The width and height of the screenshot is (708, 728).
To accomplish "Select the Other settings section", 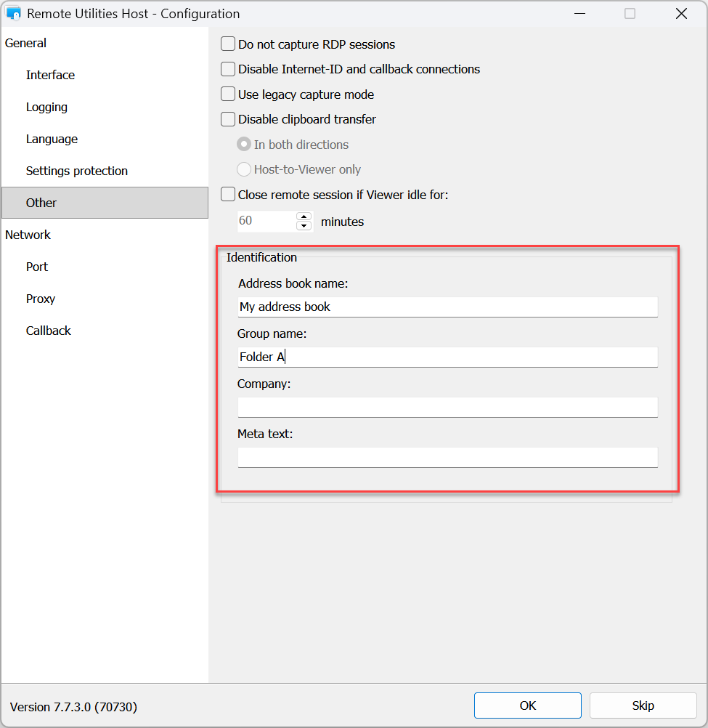I will click(x=41, y=203).
